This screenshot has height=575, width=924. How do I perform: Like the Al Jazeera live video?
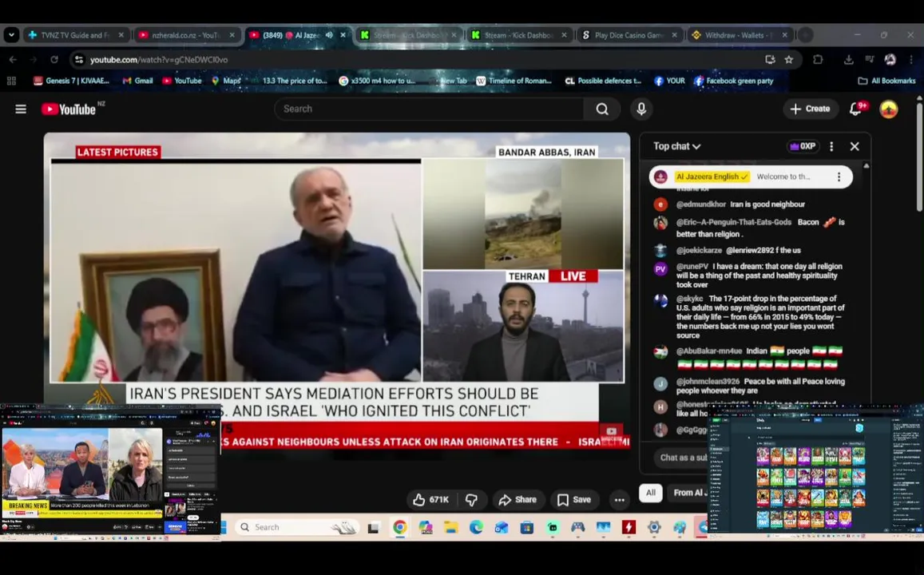430,500
